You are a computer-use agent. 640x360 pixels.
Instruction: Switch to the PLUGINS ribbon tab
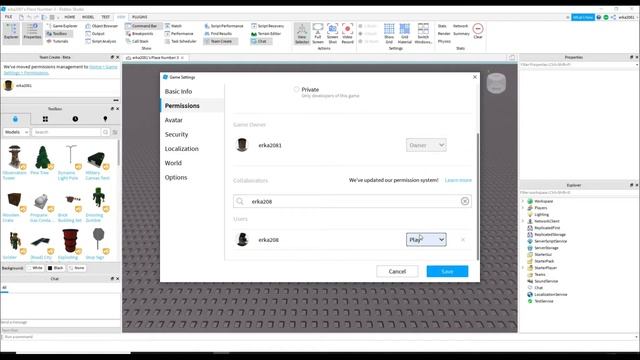click(140, 17)
